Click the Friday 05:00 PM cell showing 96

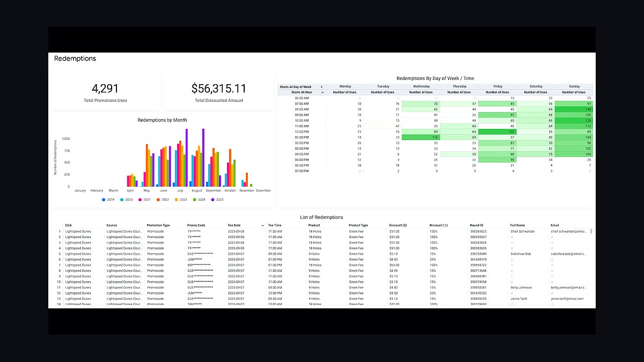[497, 160]
